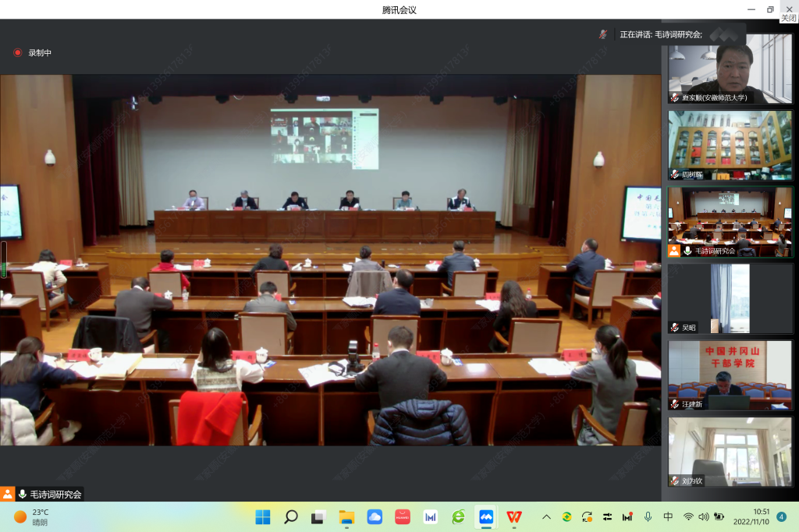799x532 pixels.
Task: Click the muted microphone icon beside speaker status
Action: 603,34
